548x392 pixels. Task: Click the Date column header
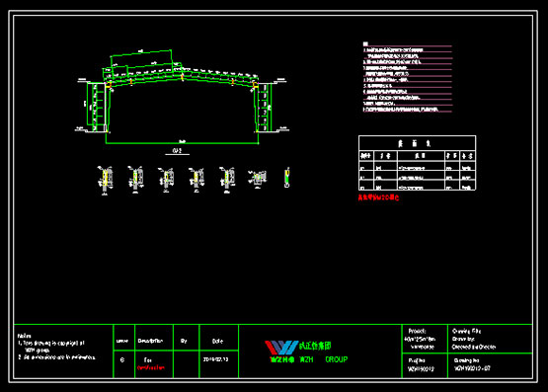[x=217, y=341]
